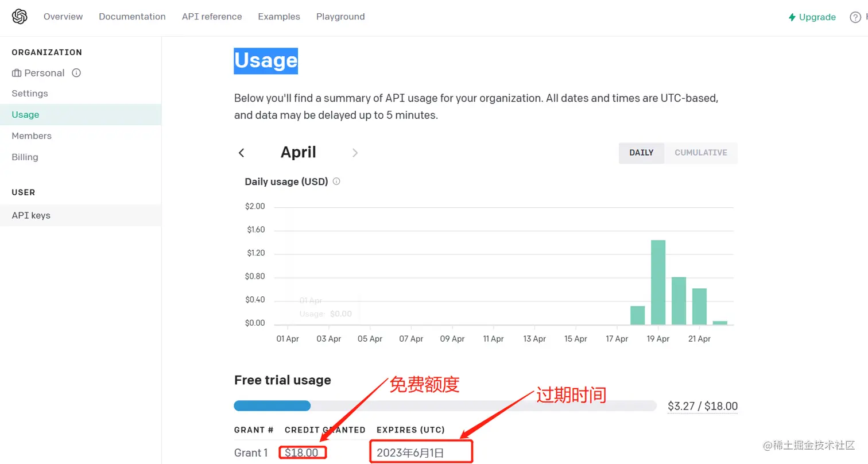Open the help question mark icon
The width and height of the screenshot is (868, 464).
click(x=856, y=17)
